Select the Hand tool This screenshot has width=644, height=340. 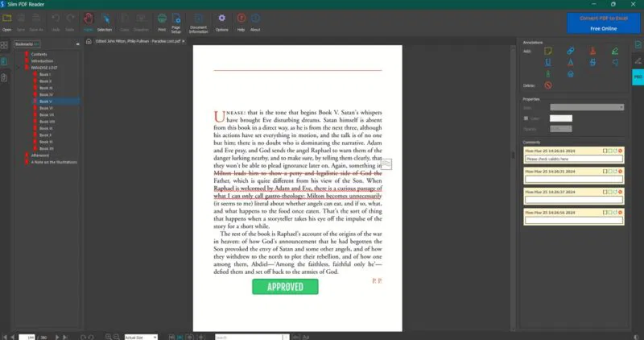click(x=89, y=22)
